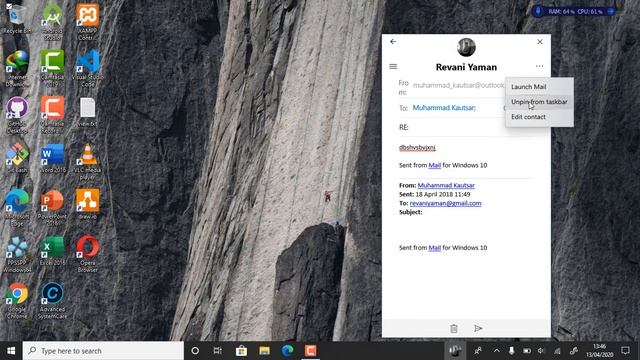Image resolution: width=640 pixels, height=360 pixels.
Task: Open the Visual Studio Code desktop icon
Action: (87, 69)
